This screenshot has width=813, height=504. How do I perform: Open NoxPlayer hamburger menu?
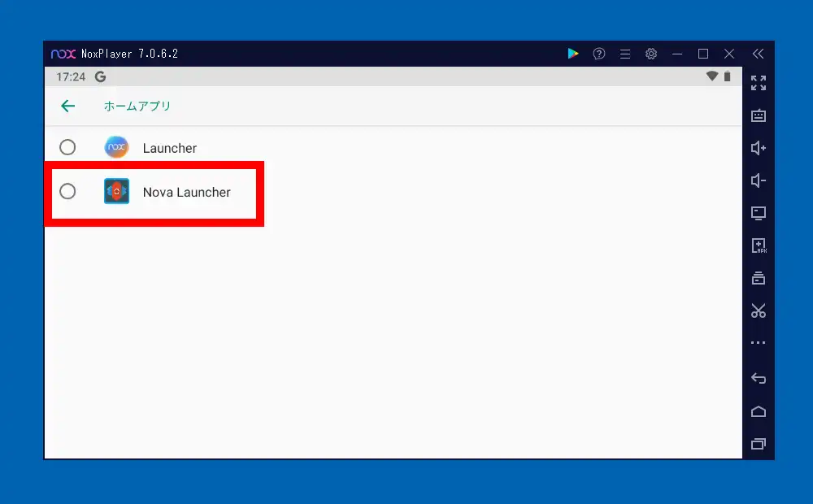coord(625,54)
